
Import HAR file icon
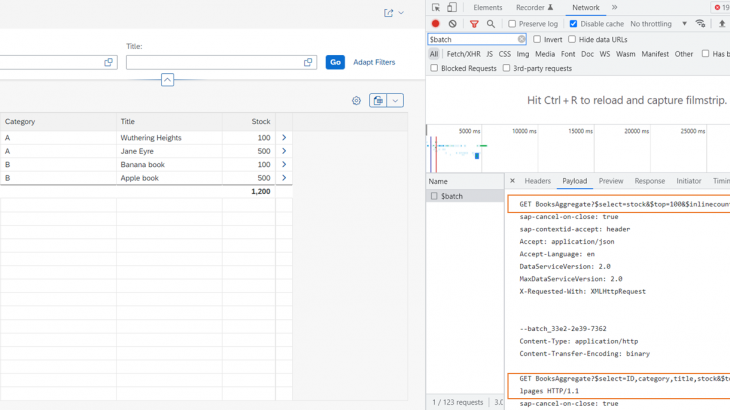pos(722,24)
